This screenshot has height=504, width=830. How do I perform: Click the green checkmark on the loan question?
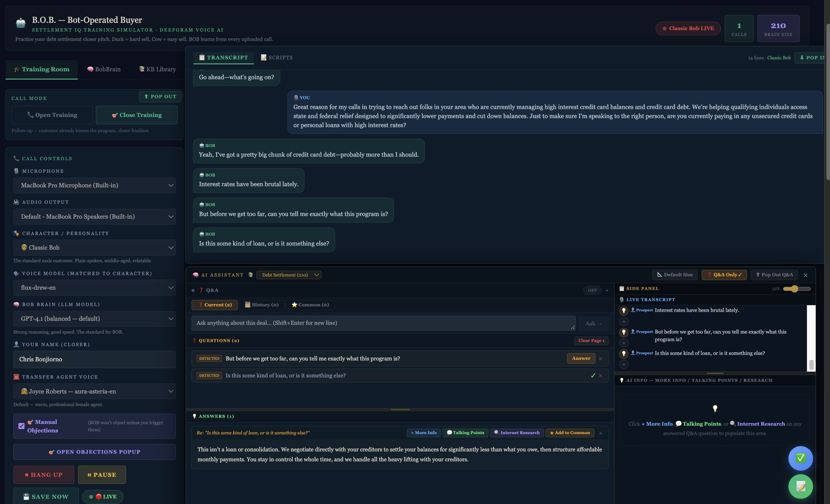593,376
